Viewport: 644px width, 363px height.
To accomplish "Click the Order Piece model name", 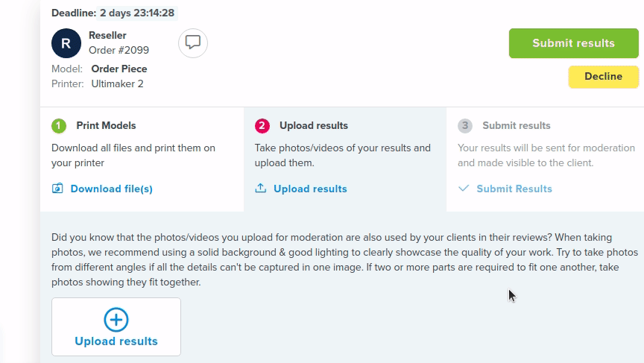I will click(119, 69).
